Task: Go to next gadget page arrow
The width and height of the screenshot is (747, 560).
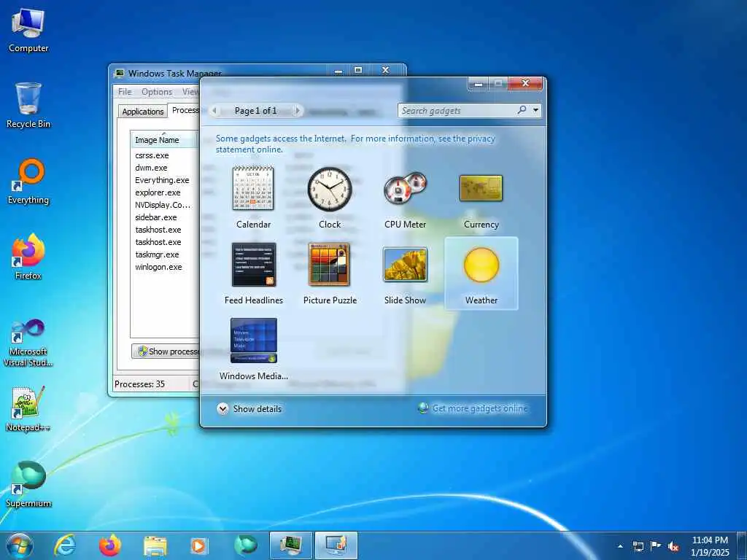Action: 298,111
